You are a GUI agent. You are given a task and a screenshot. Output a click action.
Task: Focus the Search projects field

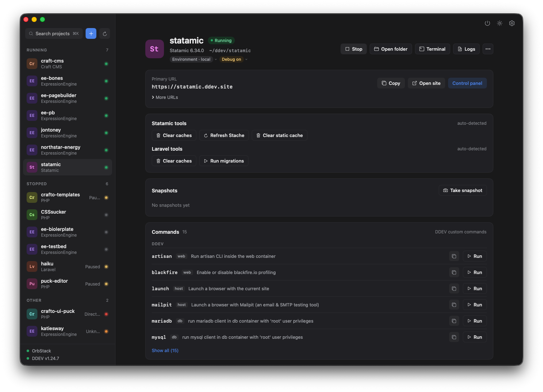click(54, 33)
